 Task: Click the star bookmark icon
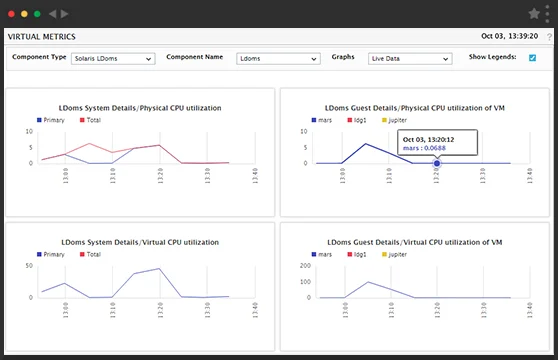[534, 14]
